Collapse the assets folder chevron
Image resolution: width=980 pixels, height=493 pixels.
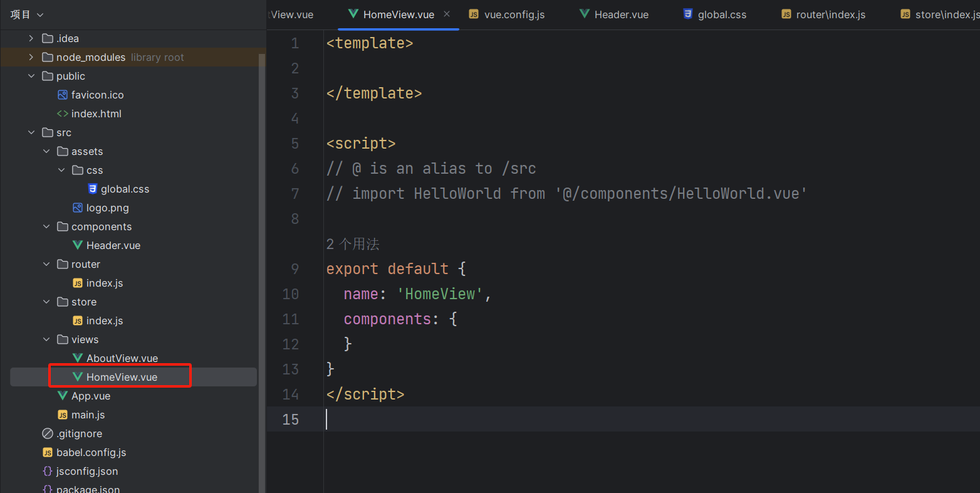tap(46, 151)
